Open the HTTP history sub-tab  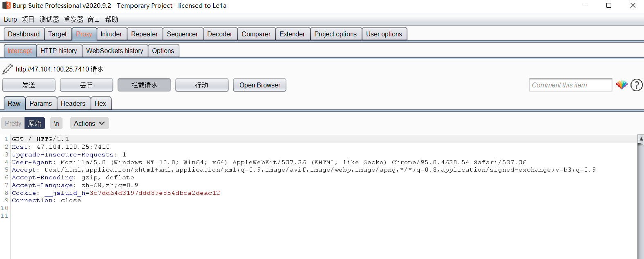59,51
